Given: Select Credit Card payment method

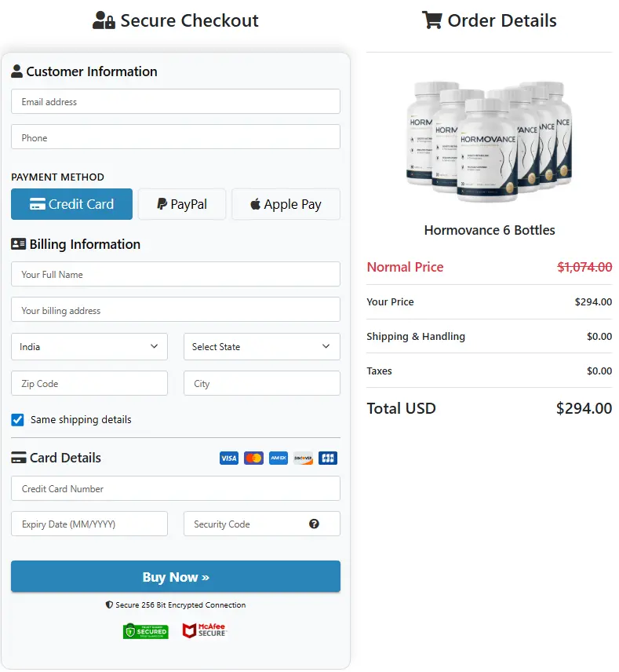Looking at the screenshot, I should click(71, 204).
